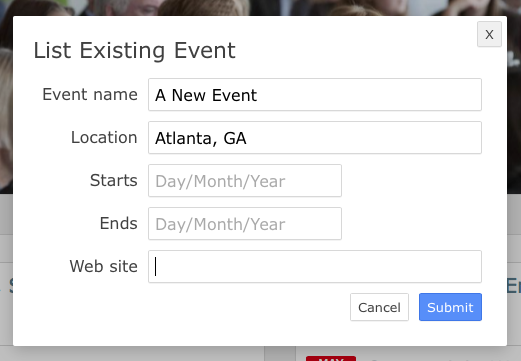Click the List Existing Event heading
This screenshot has height=361, width=521.
(x=134, y=50)
